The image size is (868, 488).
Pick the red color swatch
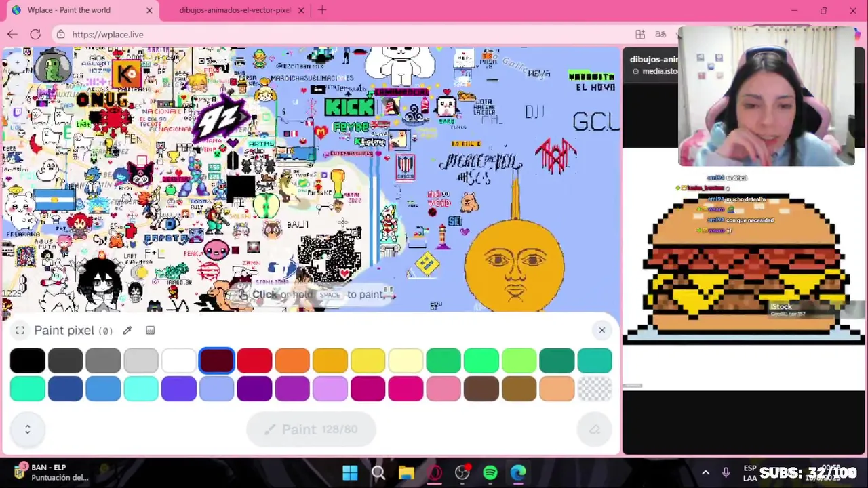tap(254, 361)
